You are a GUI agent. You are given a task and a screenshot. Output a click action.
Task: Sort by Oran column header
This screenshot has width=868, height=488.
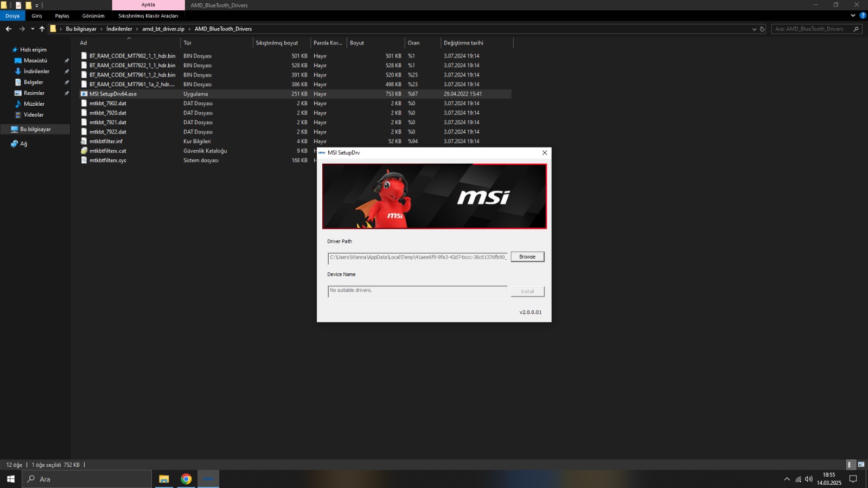click(x=423, y=43)
